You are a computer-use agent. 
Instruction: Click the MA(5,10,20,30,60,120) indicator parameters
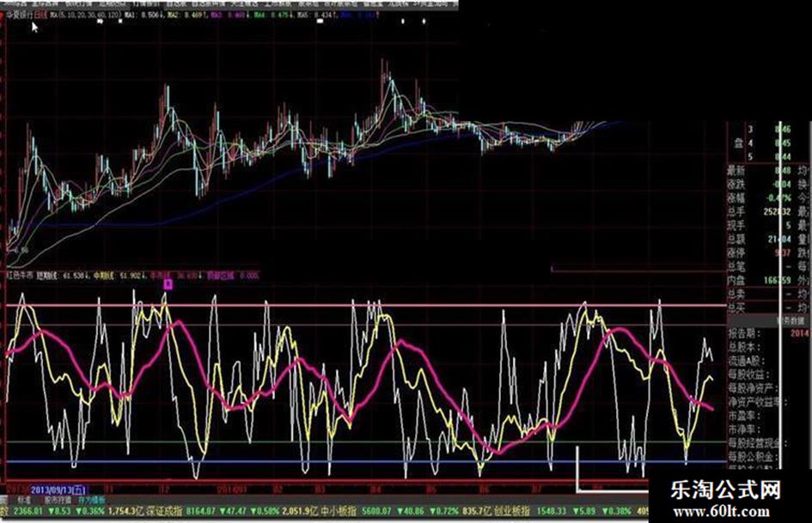(x=84, y=15)
